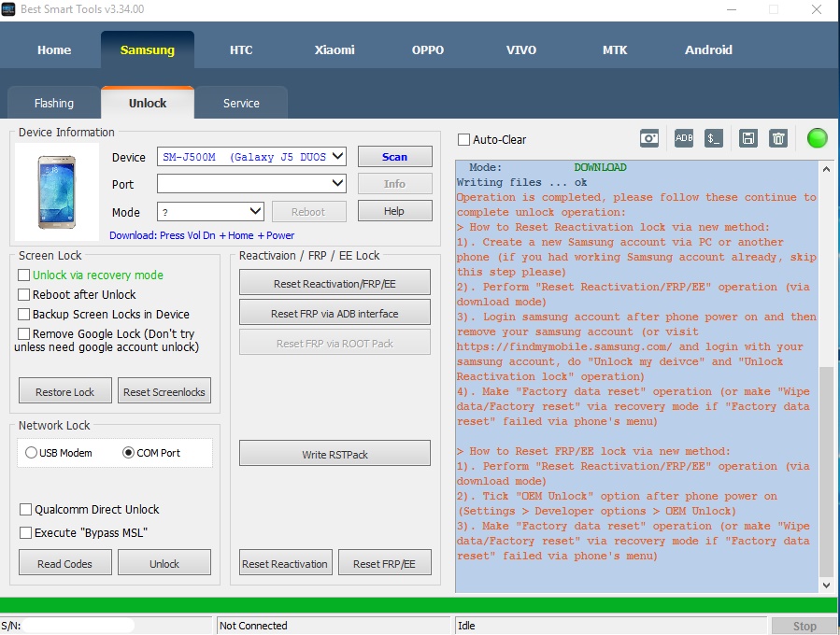Click the findmymobile.samsung.com URL in log
840x635 pixels.
[x=563, y=347]
